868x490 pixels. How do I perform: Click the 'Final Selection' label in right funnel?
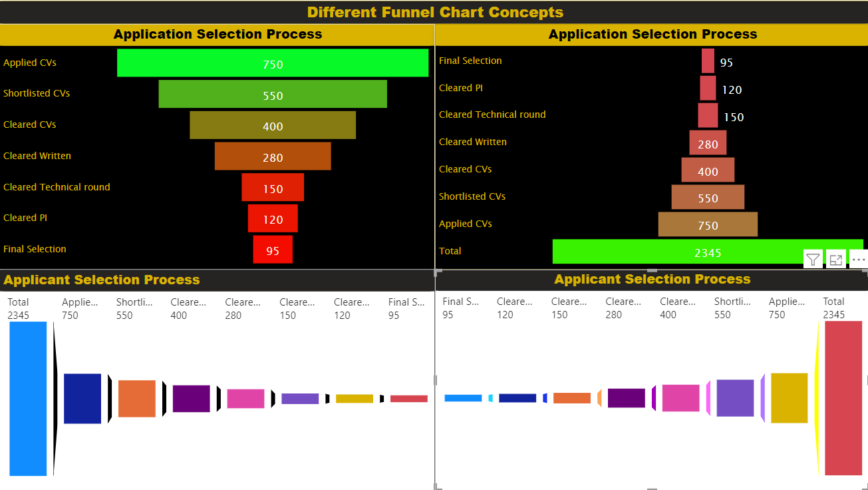470,61
